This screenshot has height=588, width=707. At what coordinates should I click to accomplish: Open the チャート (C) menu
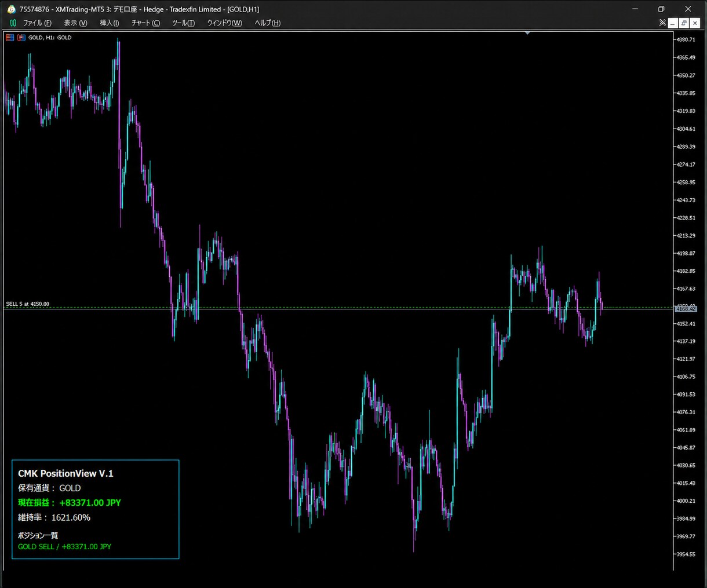point(145,23)
